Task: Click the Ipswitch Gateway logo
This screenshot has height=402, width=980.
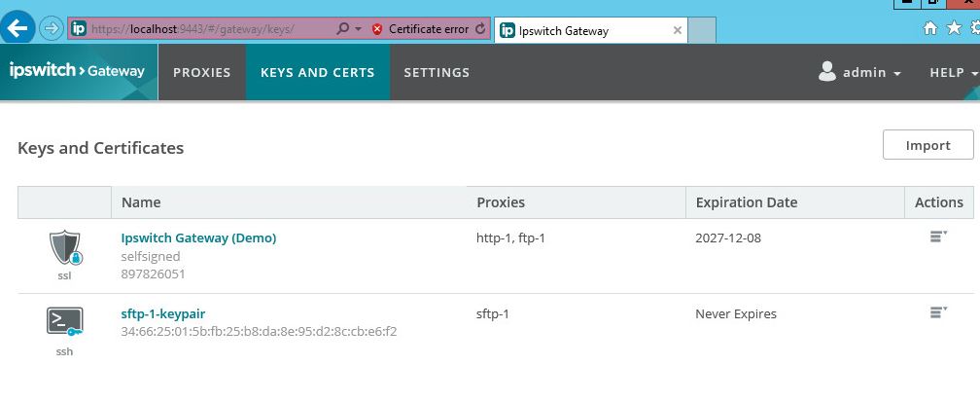Action: (78, 71)
